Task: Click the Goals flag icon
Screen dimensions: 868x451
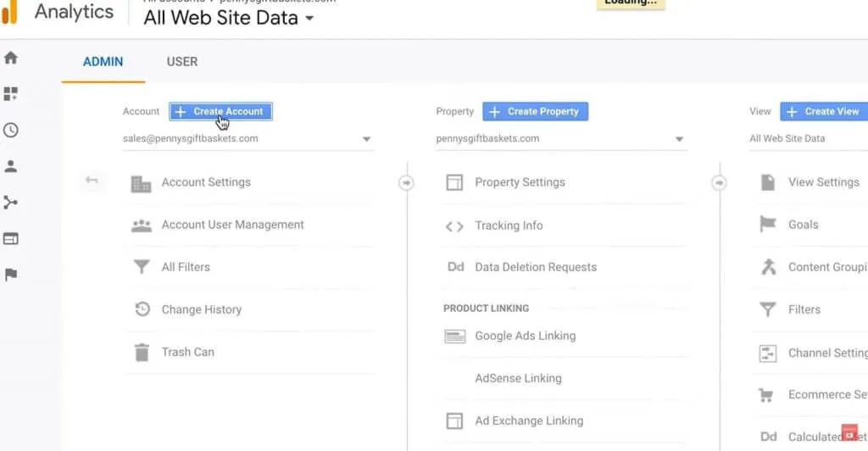Action: click(x=768, y=224)
